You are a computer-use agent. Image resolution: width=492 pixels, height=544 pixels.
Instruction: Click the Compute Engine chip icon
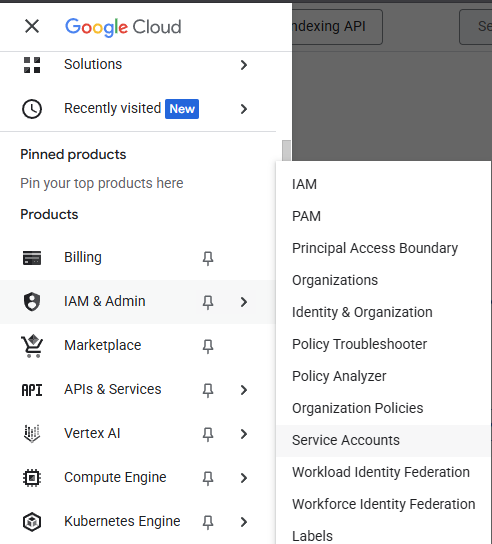point(32,478)
